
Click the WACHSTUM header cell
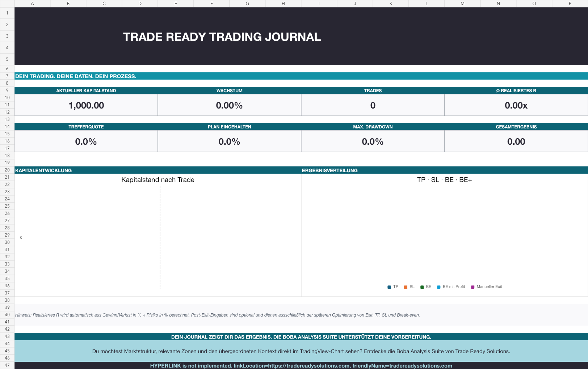[x=230, y=90]
